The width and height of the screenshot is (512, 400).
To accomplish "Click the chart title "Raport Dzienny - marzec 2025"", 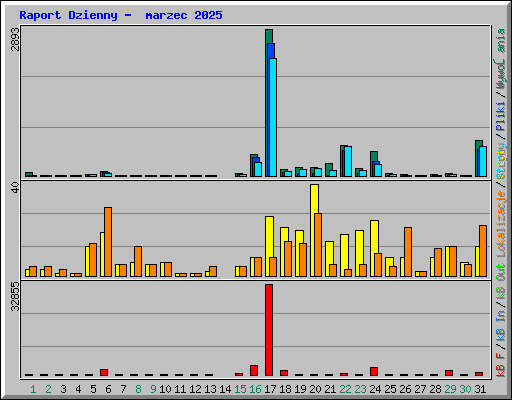I will [121, 15].
